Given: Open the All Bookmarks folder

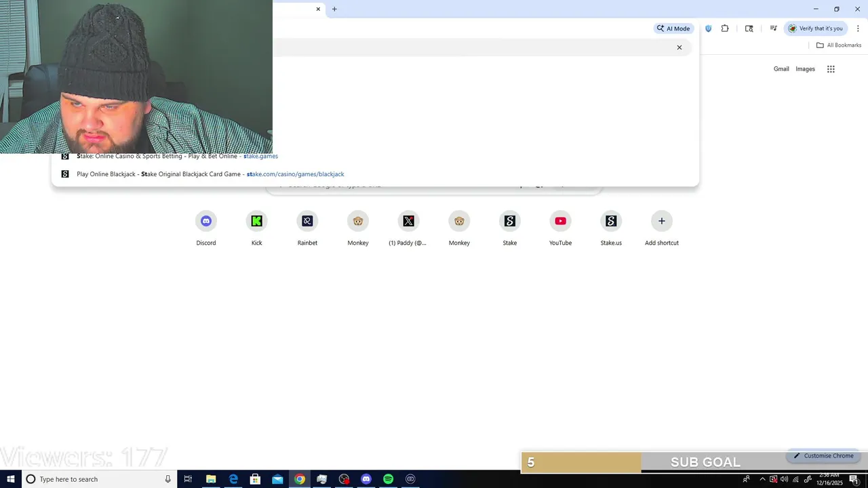Looking at the screenshot, I should [x=839, y=45].
